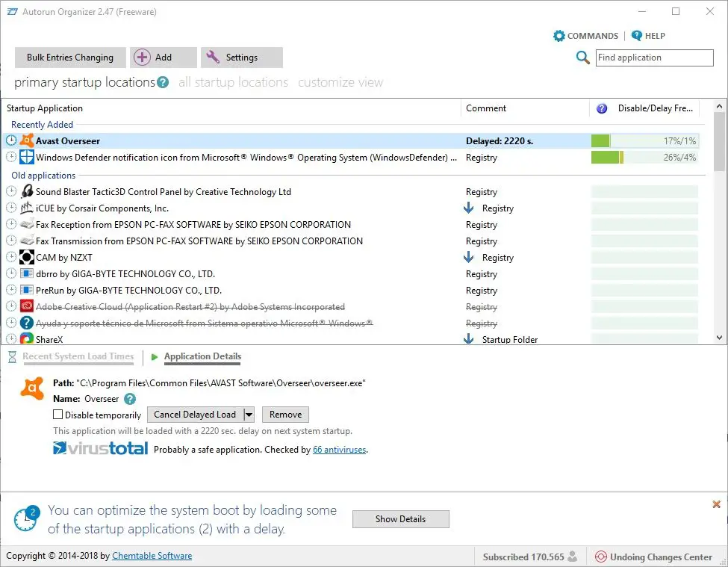728x567 pixels.
Task: Click the ShareX colorful icon
Action: point(27,338)
